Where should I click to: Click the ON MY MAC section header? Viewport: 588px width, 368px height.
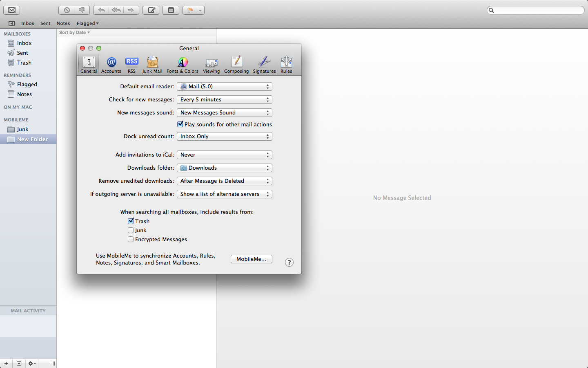pos(18,107)
